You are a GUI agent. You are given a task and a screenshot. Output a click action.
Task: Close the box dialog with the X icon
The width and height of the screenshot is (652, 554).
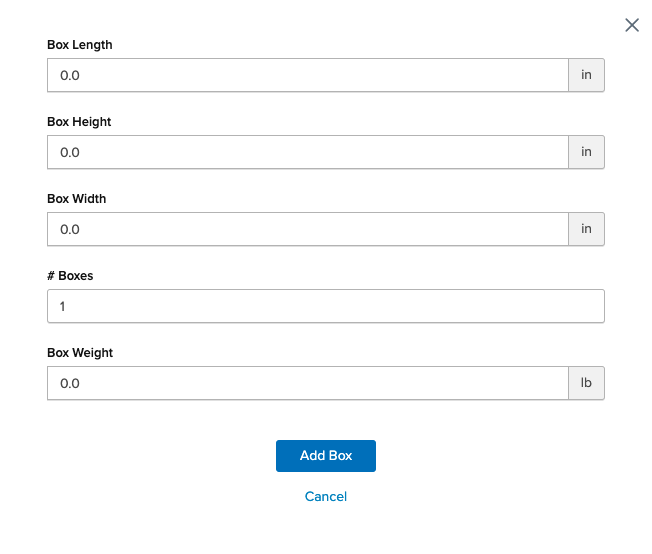(632, 25)
